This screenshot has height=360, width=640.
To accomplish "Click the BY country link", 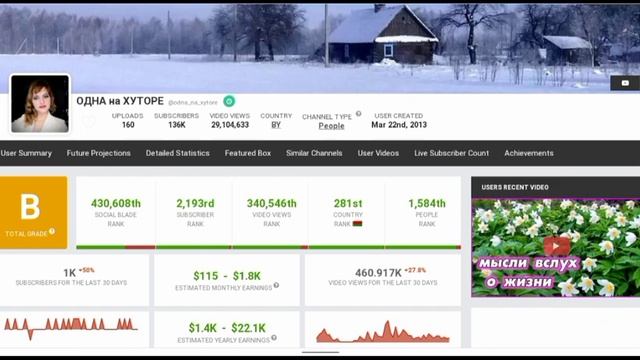I will 276,125.
